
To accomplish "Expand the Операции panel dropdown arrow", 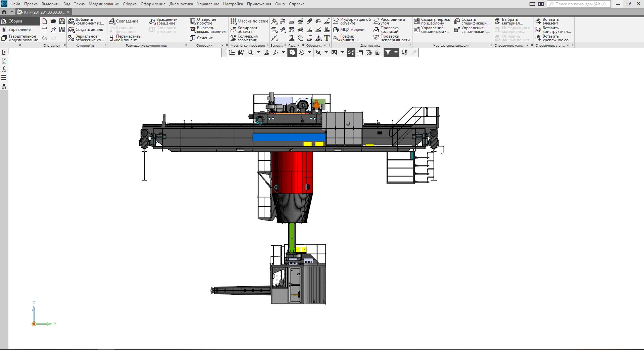I will 222,45.
